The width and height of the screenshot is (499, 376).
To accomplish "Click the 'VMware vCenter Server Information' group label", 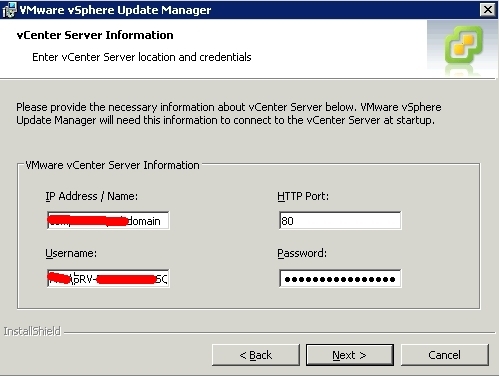I will [112, 165].
